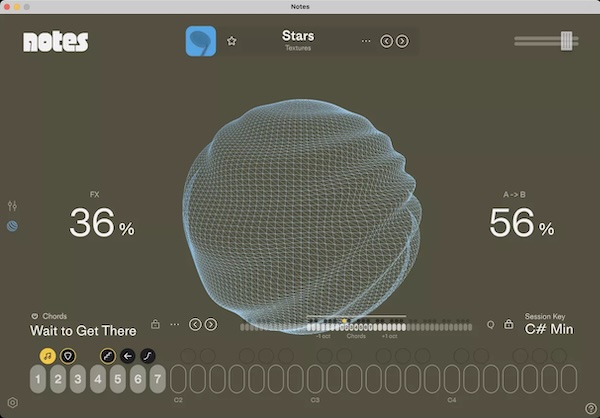This screenshot has height=418, width=600.
Task: Trigger chord pad 2
Action: [x=58, y=379]
